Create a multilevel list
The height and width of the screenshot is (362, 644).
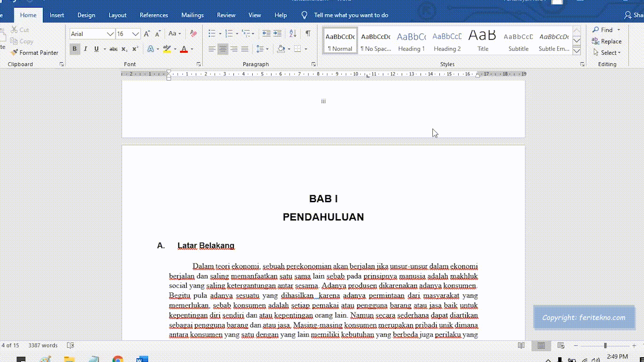tap(246, 34)
